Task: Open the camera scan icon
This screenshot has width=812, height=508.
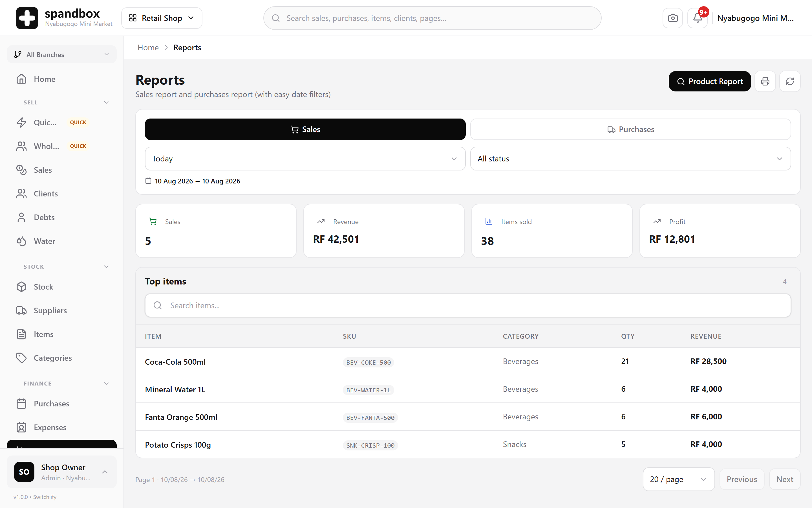Action: [672, 18]
